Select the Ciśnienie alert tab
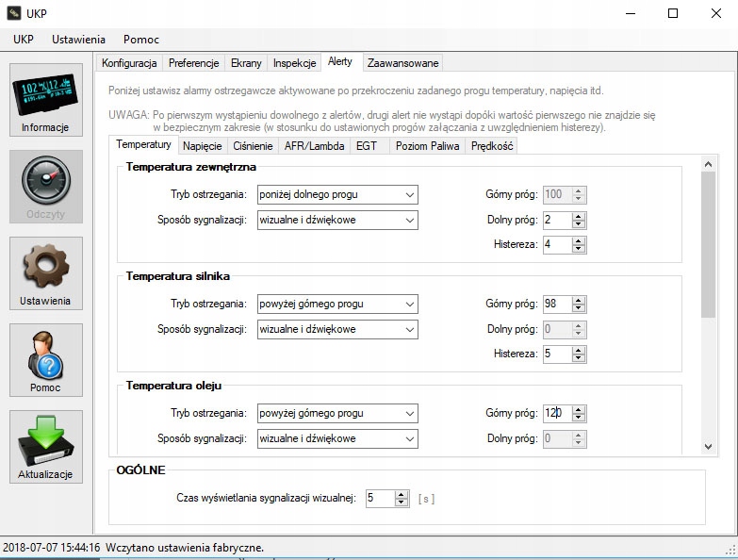 click(x=253, y=146)
